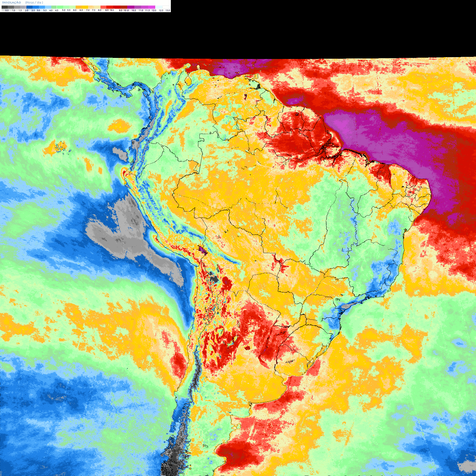
Task: Select the pale sky blue 4.0 legend swatch
Action: 48,7
